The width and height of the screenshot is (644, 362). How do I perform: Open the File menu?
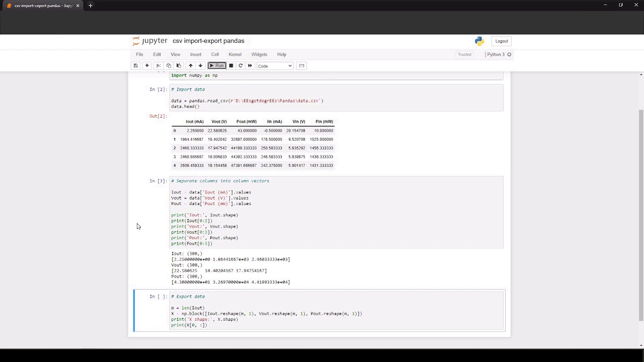(139, 54)
